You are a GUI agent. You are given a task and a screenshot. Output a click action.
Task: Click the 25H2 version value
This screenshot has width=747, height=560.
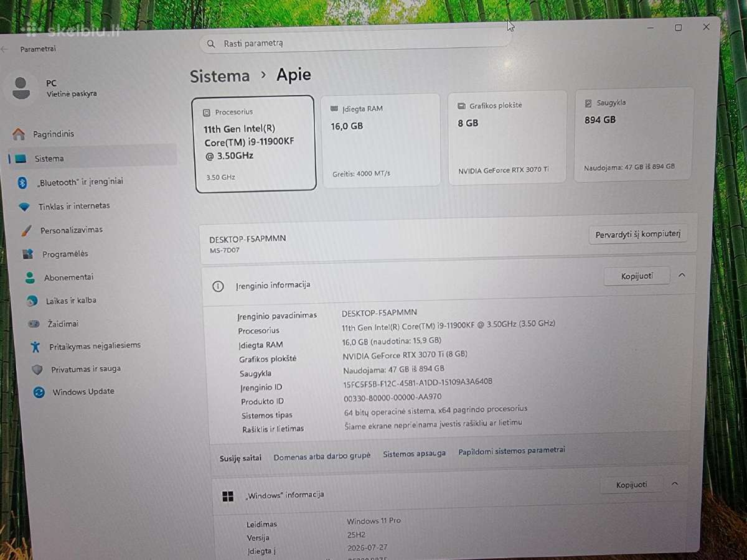[357, 535]
